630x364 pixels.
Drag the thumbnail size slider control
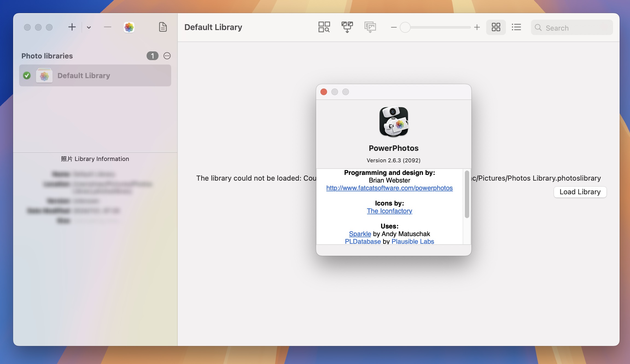405,27
